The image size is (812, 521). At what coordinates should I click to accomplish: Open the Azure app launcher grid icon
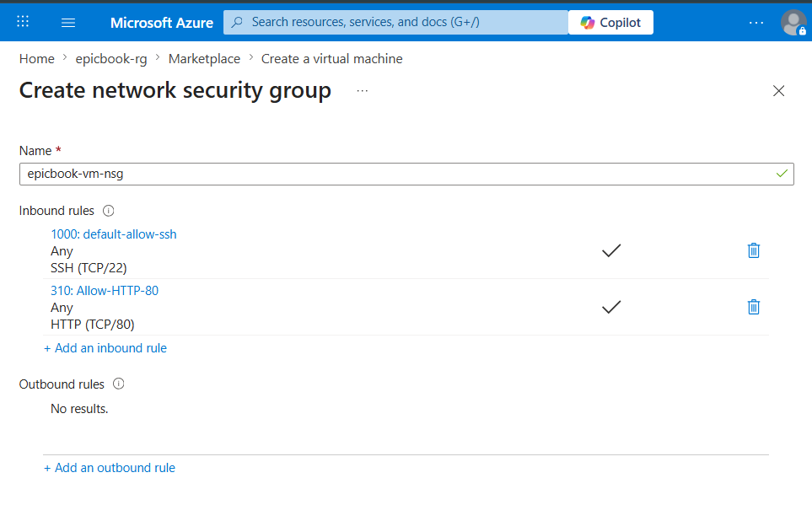coord(23,22)
